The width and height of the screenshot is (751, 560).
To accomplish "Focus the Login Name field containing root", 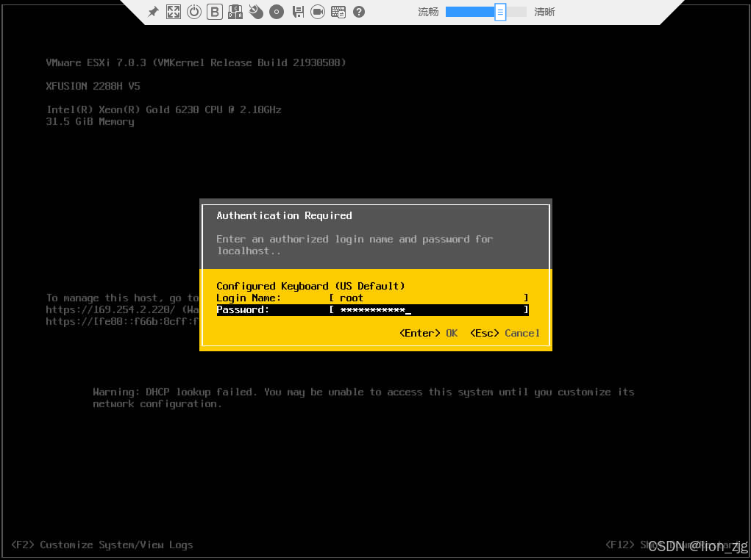I will pos(429,298).
